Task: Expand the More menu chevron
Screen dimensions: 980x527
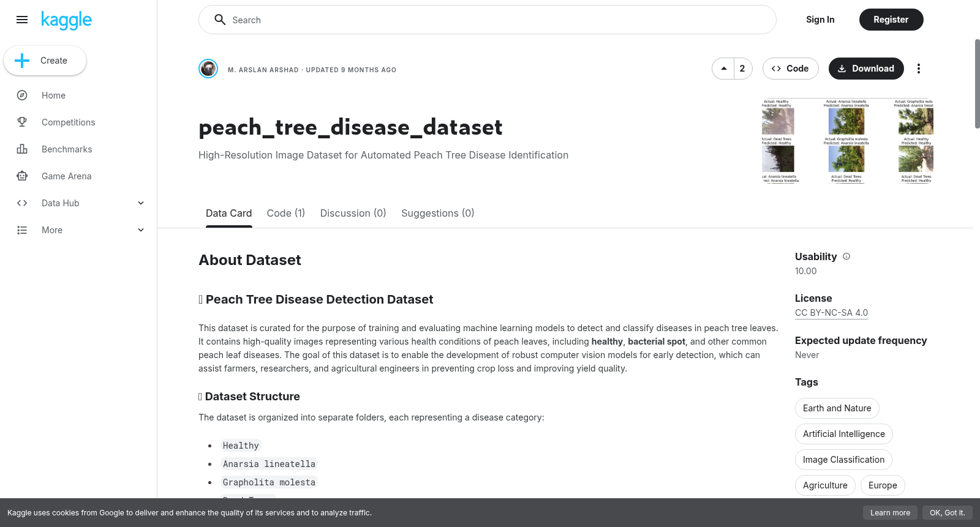Action: (141, 230)
